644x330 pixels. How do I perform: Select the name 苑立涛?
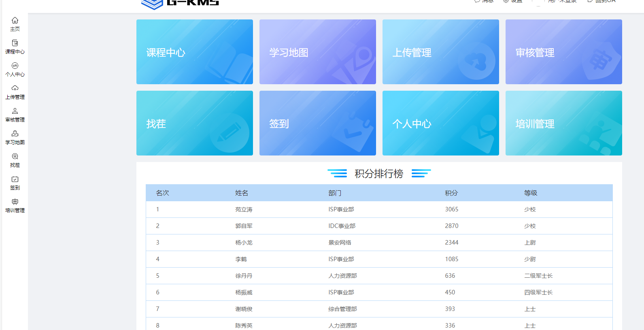[244, 209]
